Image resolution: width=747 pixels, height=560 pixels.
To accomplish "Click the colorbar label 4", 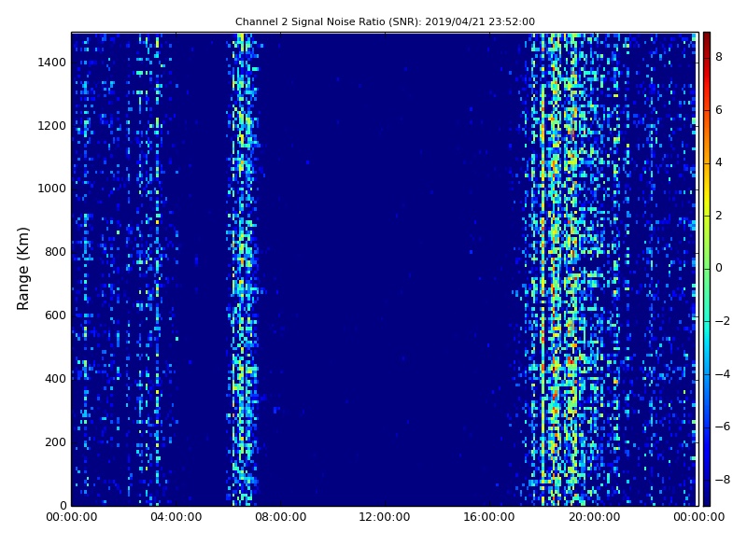I will (719, 162).
